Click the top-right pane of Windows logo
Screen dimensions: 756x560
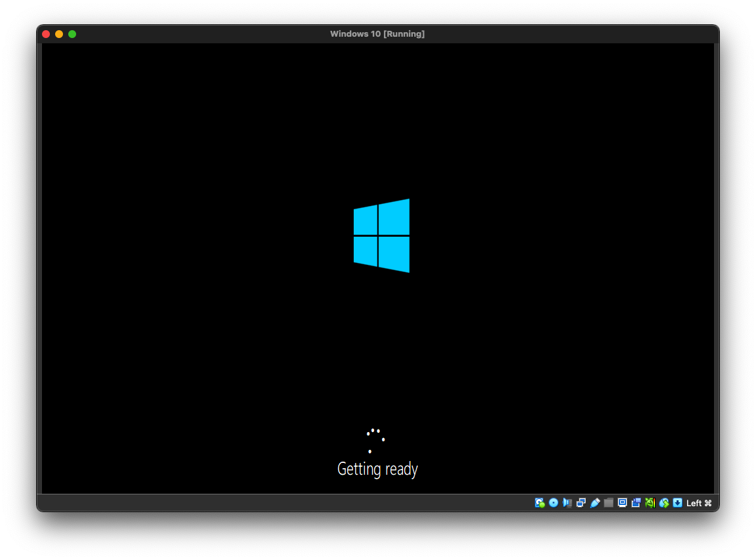click(394, 217)
